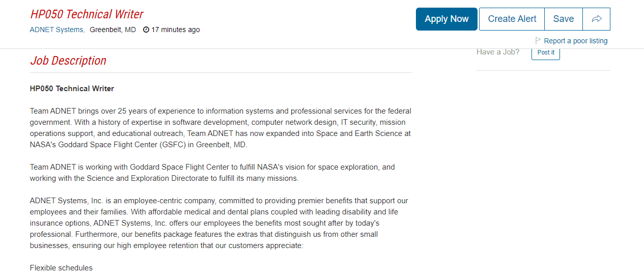Click the flag icon beside Report listing
Viewport: 644px width, 273px height.
[538, 41]
